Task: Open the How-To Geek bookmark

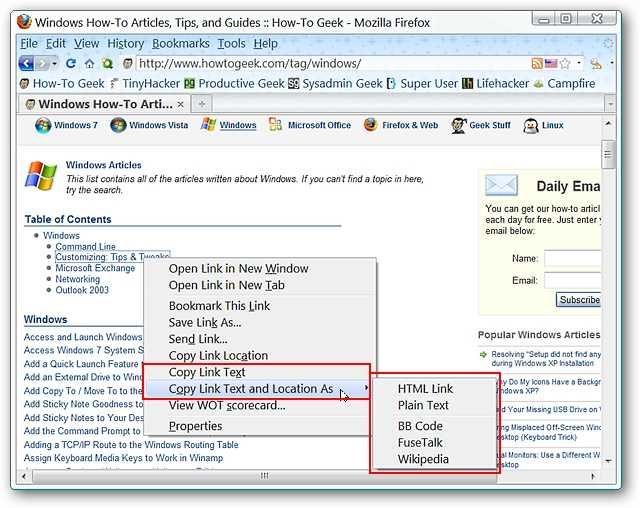Action: click(62, 83)
